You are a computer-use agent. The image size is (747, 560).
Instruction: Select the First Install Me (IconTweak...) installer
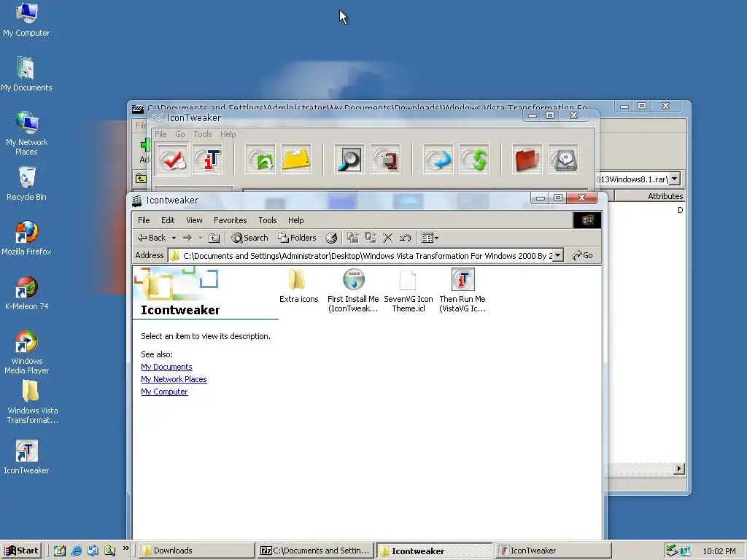353,290
